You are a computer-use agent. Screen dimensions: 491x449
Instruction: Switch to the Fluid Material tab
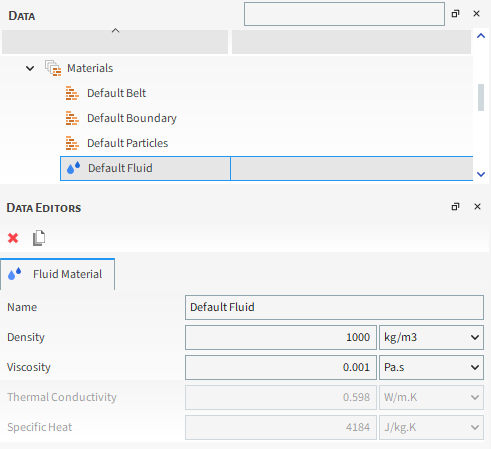57,274
